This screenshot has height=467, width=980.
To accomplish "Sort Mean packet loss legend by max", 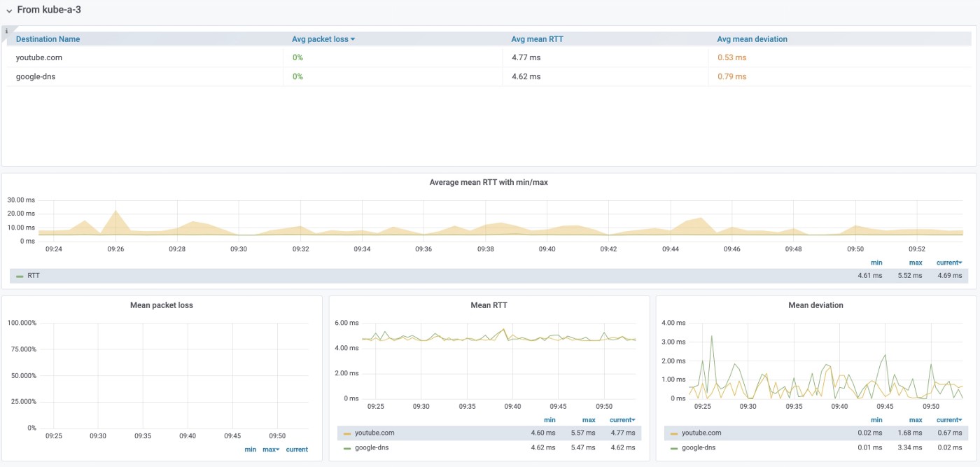I will tap(270, 449).
